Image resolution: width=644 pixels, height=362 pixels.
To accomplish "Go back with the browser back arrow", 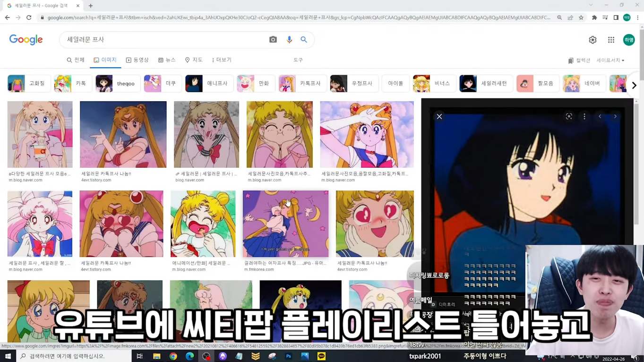I will point(7,17).
